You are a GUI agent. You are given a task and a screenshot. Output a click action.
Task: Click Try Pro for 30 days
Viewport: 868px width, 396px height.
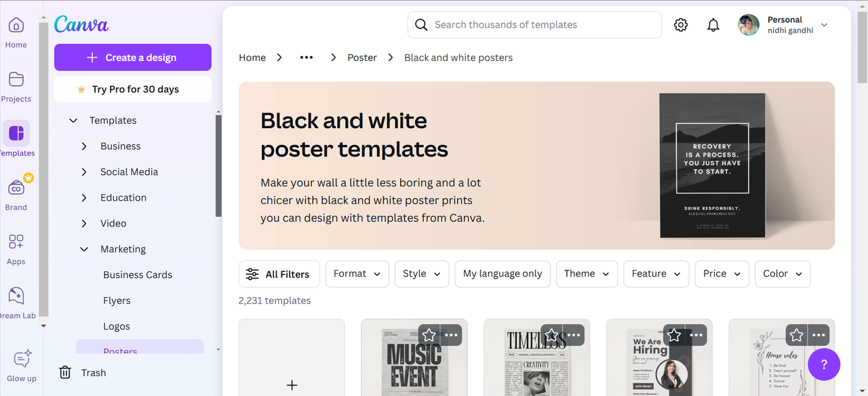(x=133, y=90)
